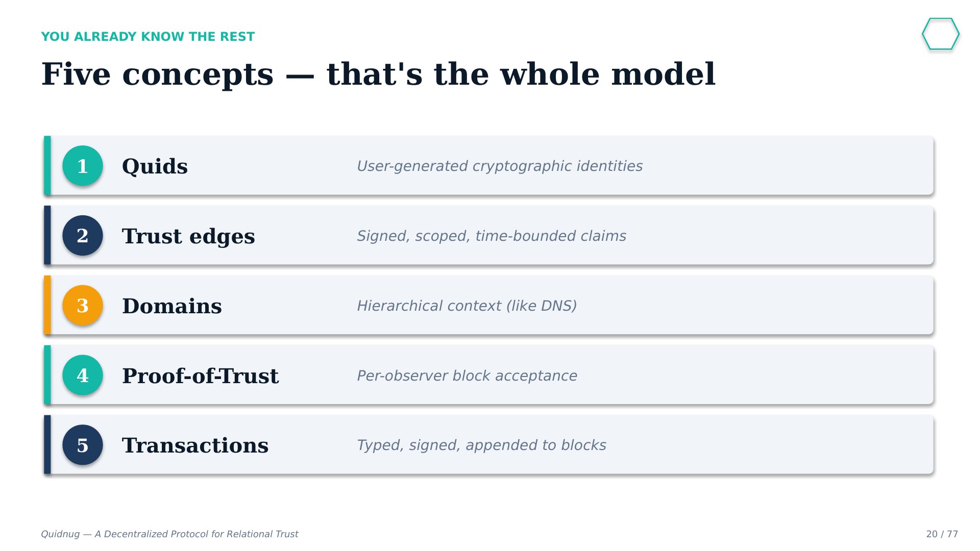The height and width of the screenshot is (551, 980).
Task: Select the Domains heading
Action: tap(172, 306)
